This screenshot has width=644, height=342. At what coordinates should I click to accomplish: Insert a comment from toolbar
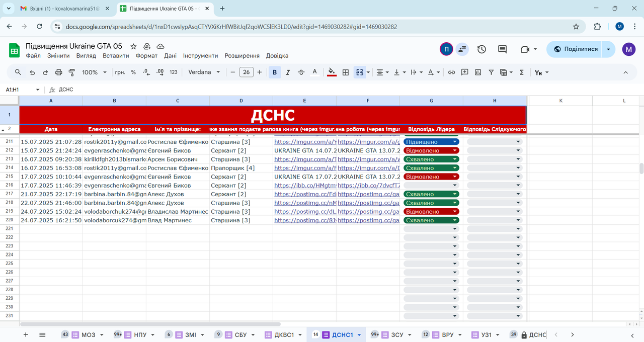click(465, 72)
